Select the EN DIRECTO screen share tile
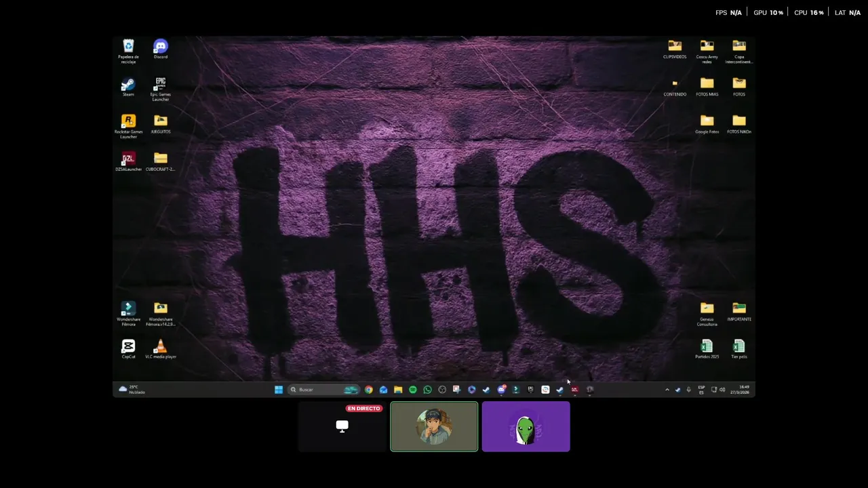Screen dimensions: 868x488 coord(342,426)
